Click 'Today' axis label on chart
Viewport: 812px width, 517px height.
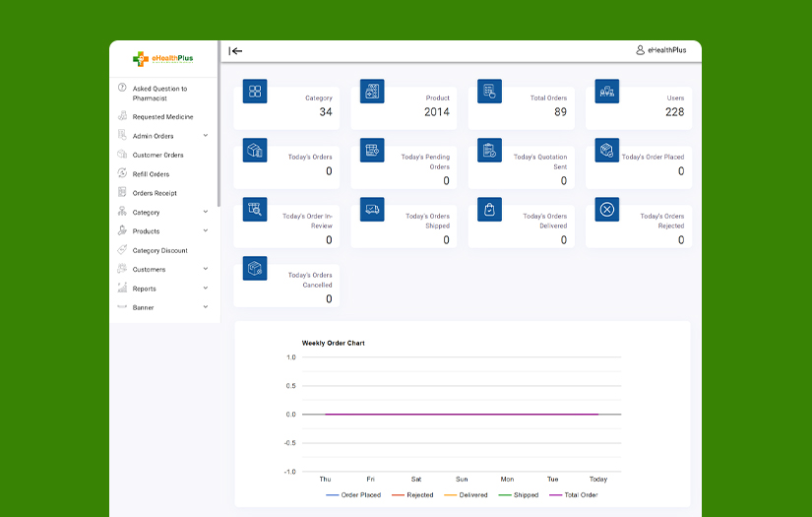598,480
